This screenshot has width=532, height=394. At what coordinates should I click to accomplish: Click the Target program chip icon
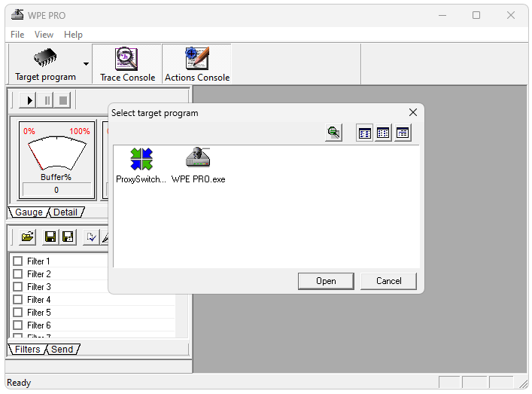click(x=45, y=57)
